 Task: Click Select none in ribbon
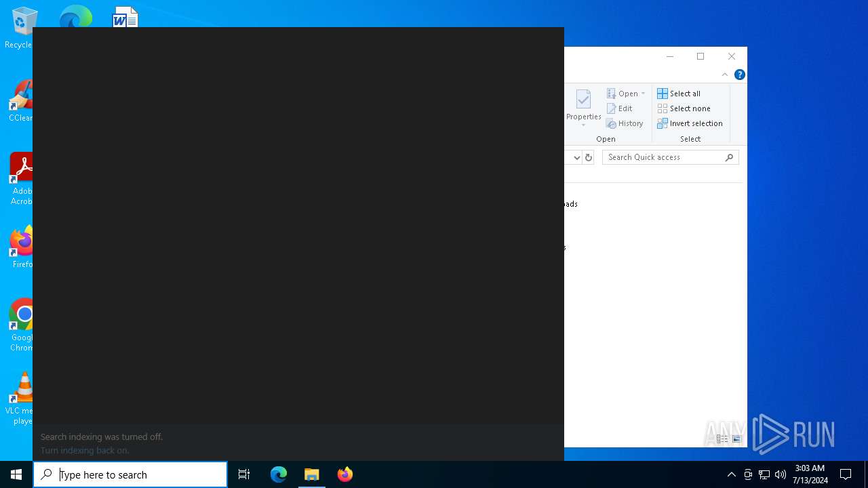click(x=684, y=108)
